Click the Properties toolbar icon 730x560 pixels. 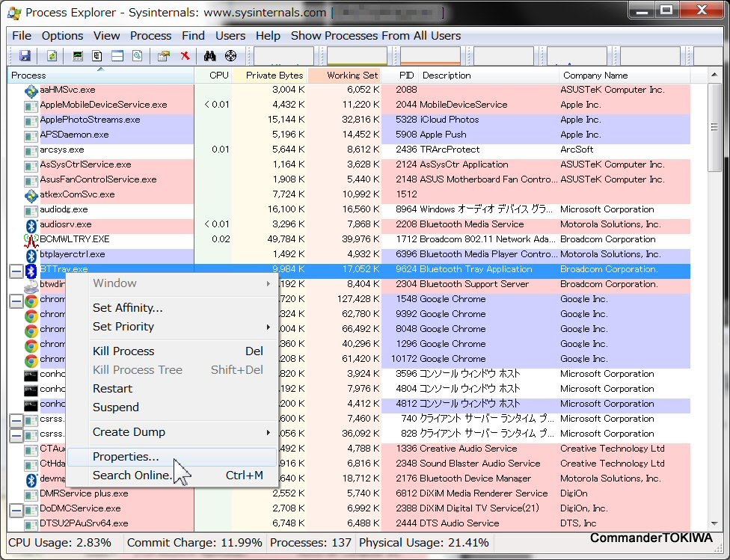163,56
